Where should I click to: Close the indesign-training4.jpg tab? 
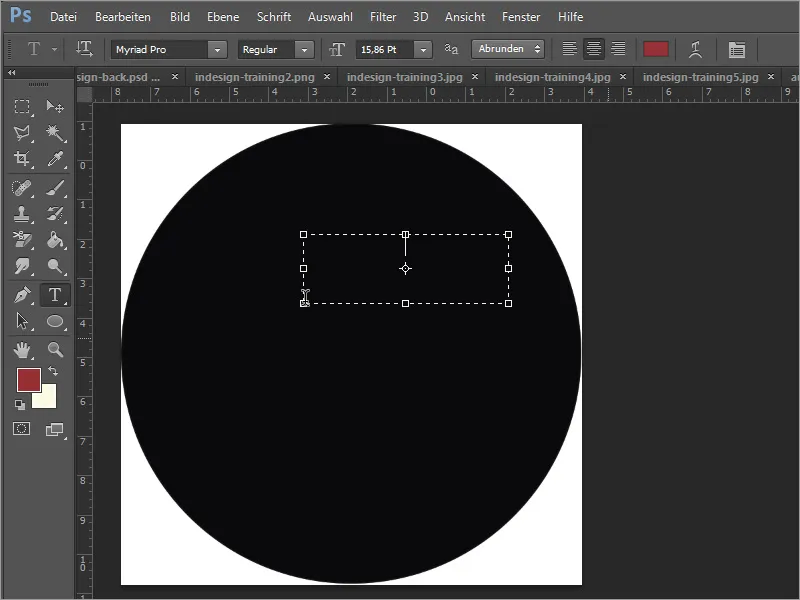[x=623, y=77]
